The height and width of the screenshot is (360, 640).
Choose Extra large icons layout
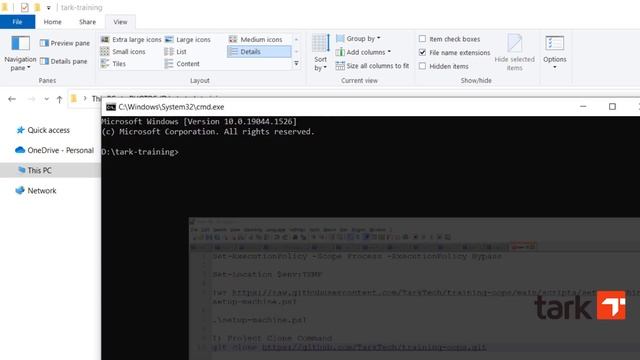tap(131, 40)
